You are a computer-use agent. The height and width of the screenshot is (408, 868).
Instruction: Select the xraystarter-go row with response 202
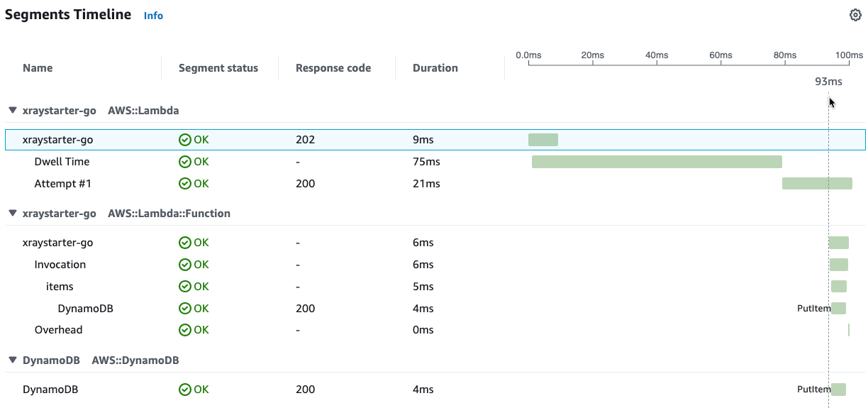tap(435, 140)
